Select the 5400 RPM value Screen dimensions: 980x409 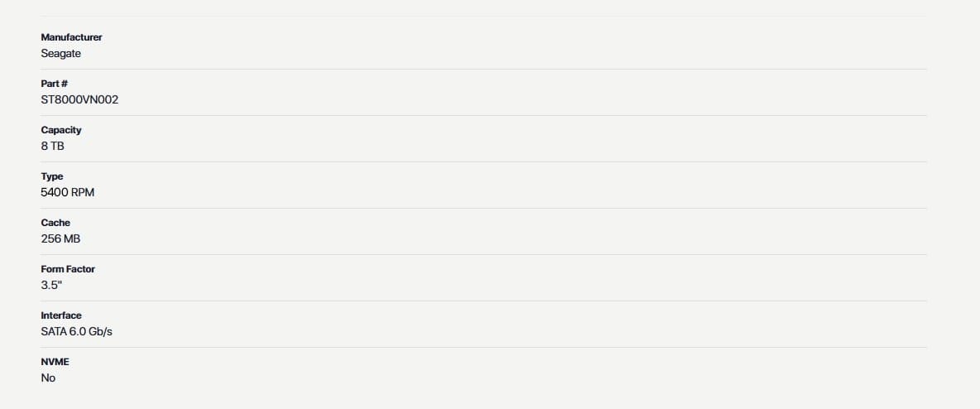[x=68, y=193]
